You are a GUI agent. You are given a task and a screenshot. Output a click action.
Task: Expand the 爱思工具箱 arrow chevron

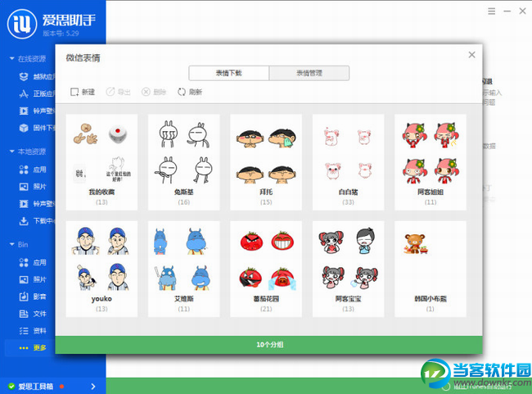pyautogui.click(x=93, y=386)
